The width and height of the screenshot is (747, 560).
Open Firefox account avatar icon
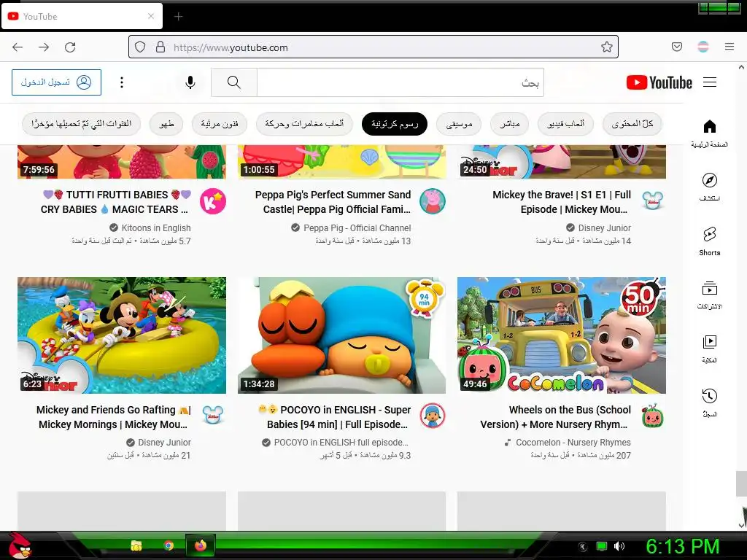coord(703,47)
